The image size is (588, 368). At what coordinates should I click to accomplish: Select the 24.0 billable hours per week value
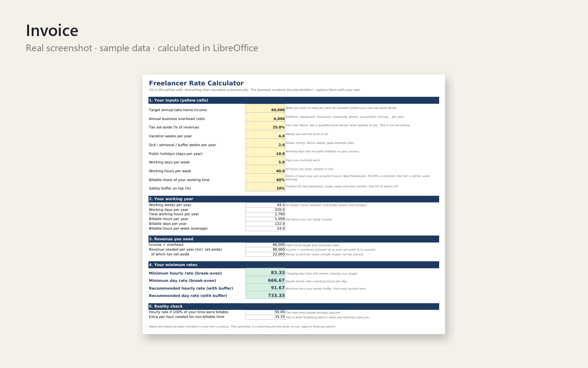click(x=265, y=229)
